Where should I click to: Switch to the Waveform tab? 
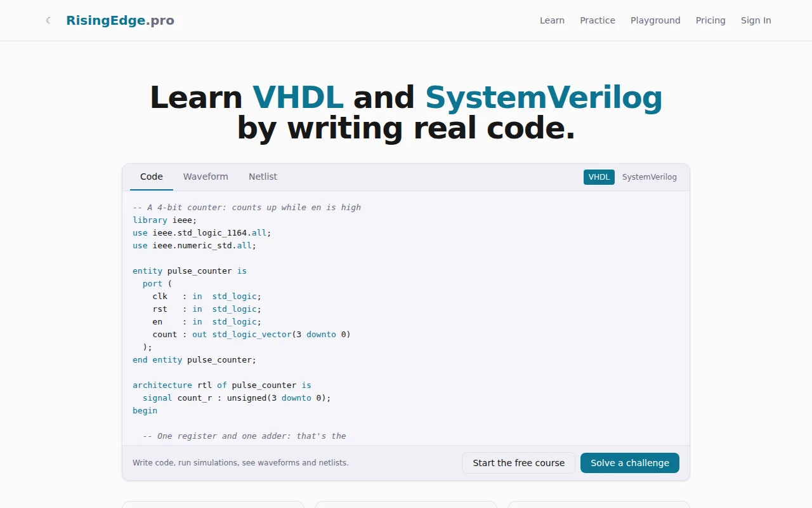click(x=206, y=177)
